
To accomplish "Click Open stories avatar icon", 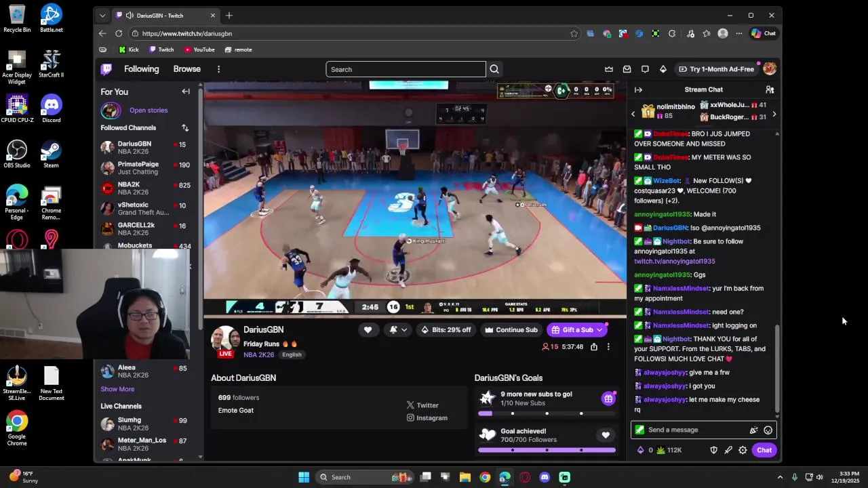I will [111, 110].
